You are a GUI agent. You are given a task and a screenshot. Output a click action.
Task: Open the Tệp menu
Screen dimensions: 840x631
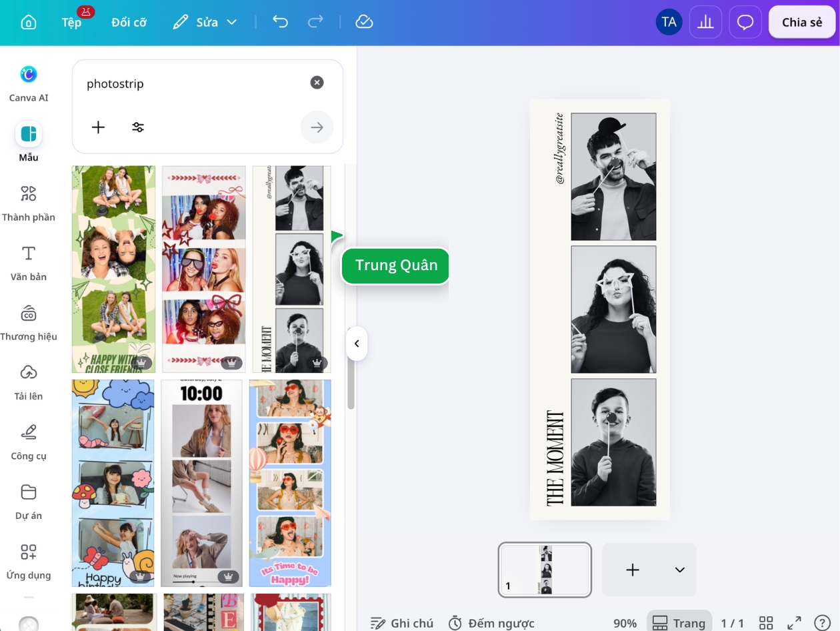(71, 22)
